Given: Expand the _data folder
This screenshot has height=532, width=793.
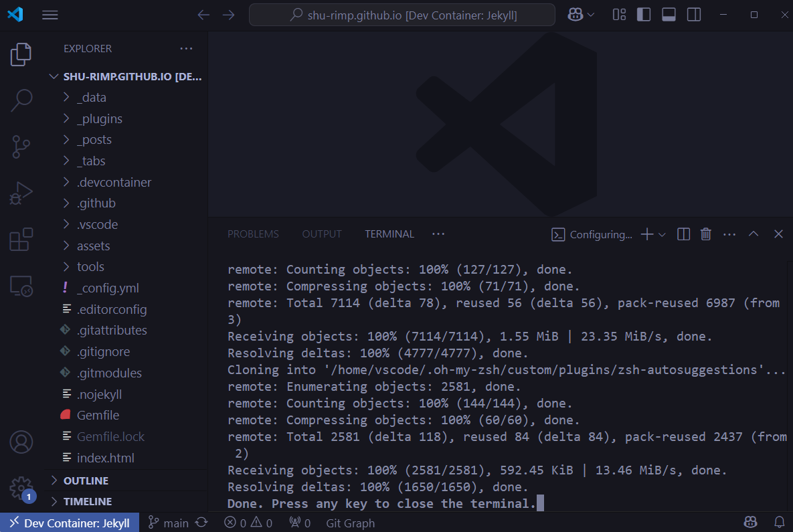Looking at the screenshot, I should tap(126, 97).
